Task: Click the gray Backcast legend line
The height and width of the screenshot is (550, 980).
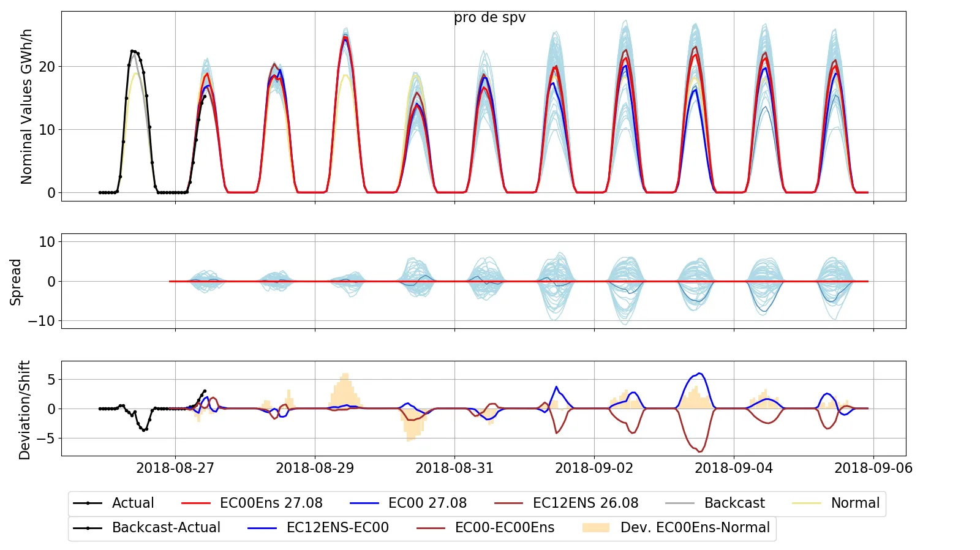Action: (x=680, y=503)
